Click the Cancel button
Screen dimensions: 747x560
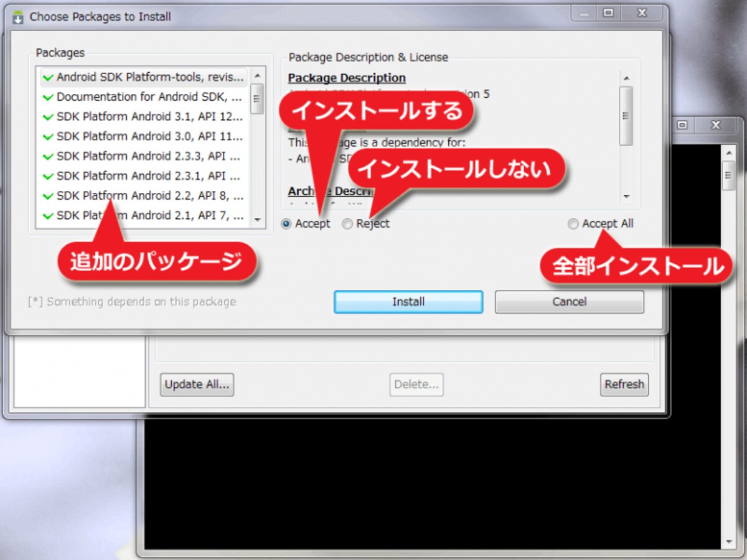(x=569, y=302)
